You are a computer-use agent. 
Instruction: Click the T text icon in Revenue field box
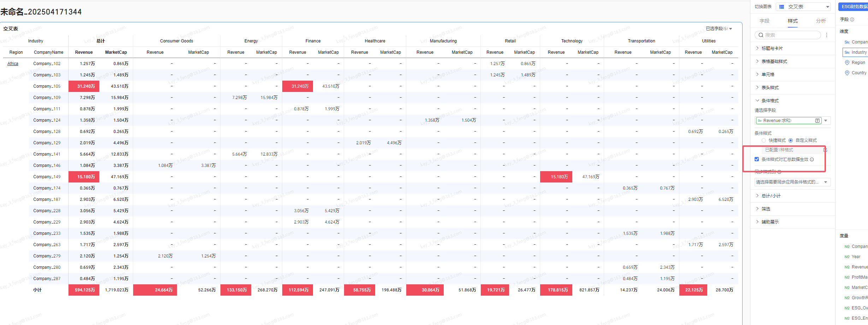pyautogui.click(x=817, y=121)
